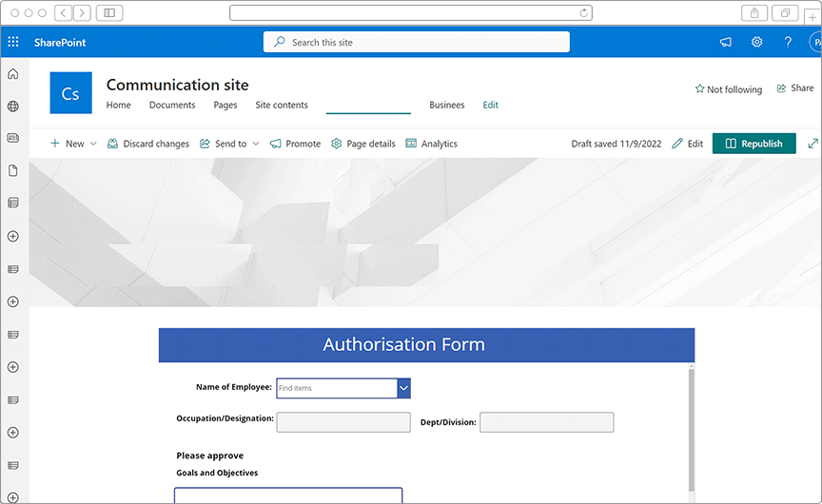822x504 pixels.
Task: Click the Republish button
Action: coord(753,144)
